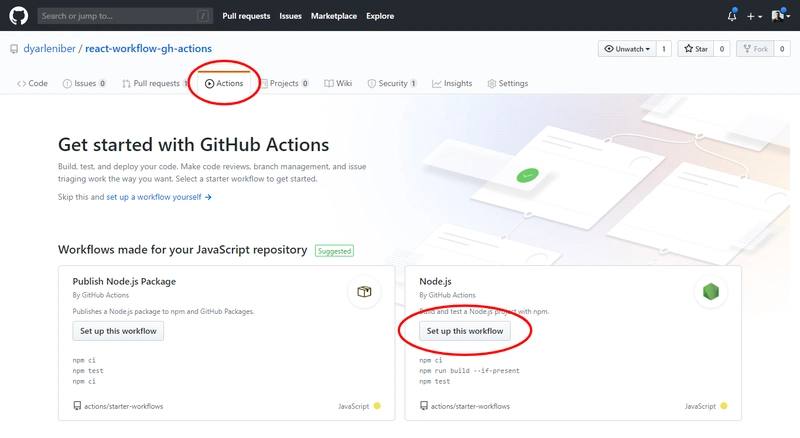Image resolution: width=800 pixels, height=438 pixels.
Task: Open the Settings tab
Action: (x=508, y=83)
